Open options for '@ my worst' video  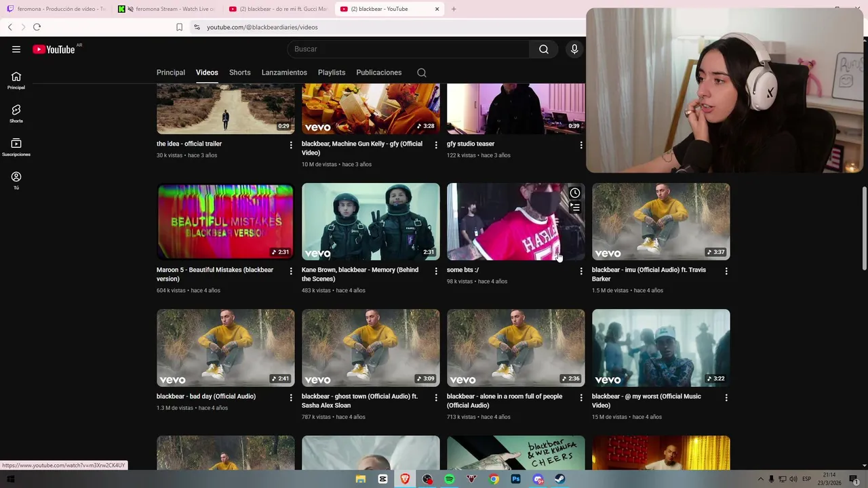pyautogui.click(x=726, y=398)
